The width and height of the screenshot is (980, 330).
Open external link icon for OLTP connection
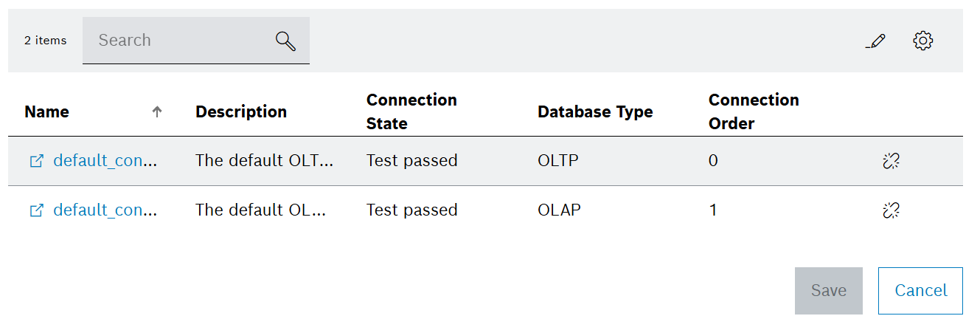(36, 161)
